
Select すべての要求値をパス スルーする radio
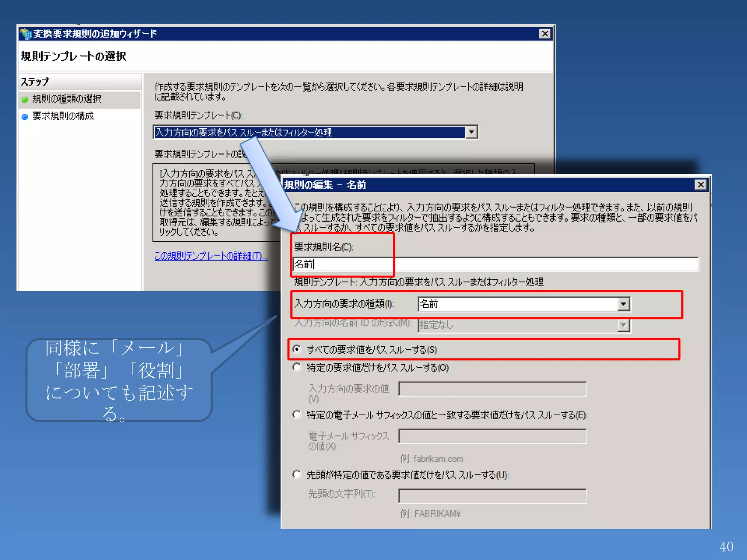pyautogui.click(x=297, y=349)
